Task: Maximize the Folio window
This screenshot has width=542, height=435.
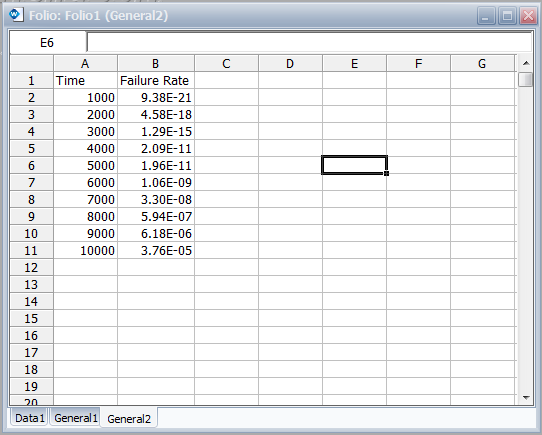Action: tap(507, 16)
